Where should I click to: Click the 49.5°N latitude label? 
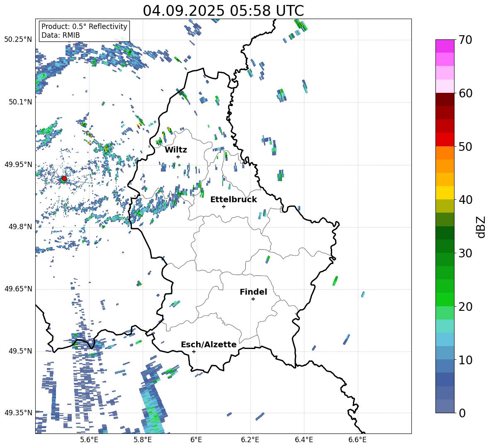(20, 351)
